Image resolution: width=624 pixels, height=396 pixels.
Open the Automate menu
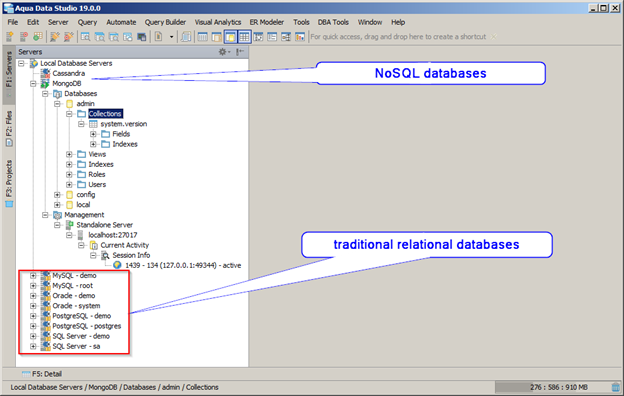point(121,22)
